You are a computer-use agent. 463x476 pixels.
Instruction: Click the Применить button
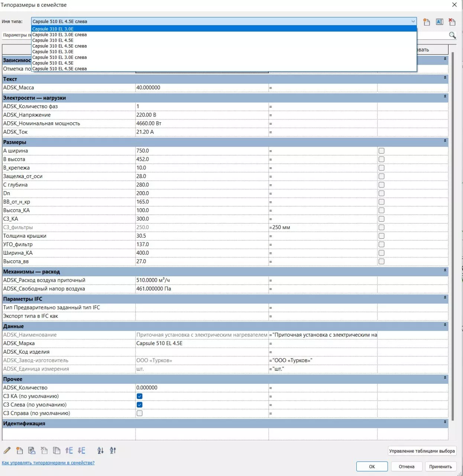click(440, 466)
